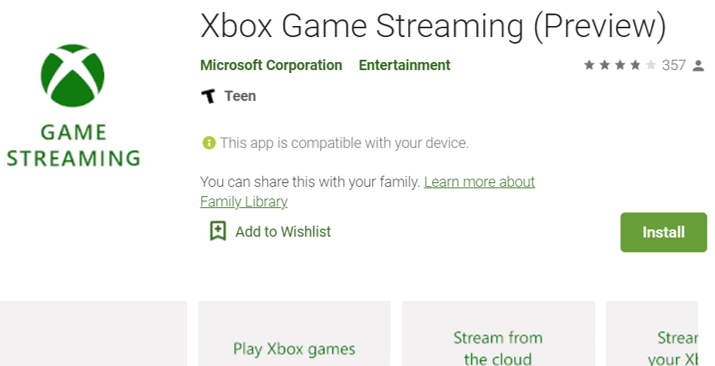
Task: Click the fifth grey rating star
Action: pos(651,65)
